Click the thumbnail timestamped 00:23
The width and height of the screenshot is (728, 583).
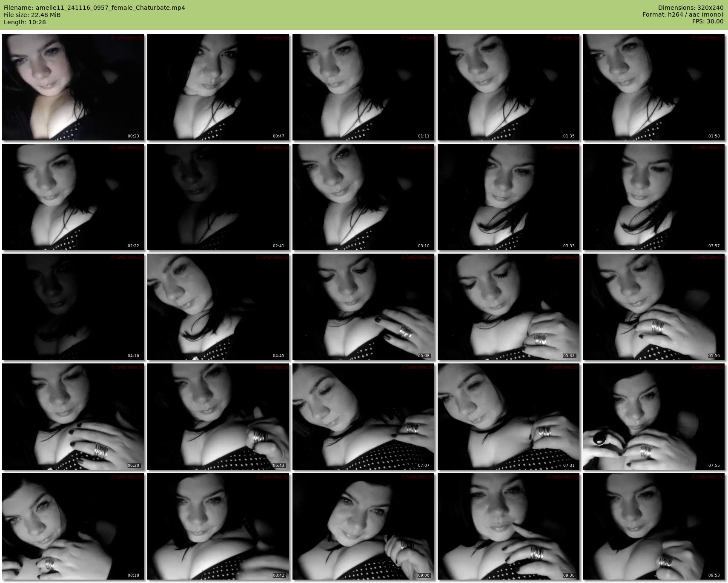pyautogui.click(x=73, y=87)
